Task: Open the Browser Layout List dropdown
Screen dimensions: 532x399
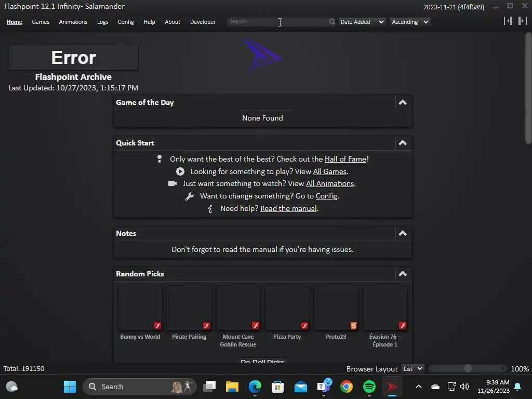Action: 413,369
